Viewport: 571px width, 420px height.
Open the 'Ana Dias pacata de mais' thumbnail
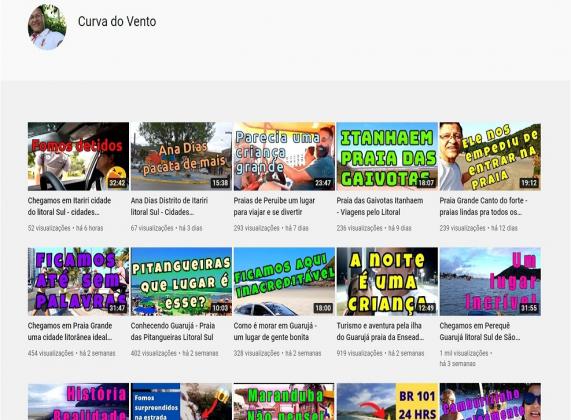(181, 156)
